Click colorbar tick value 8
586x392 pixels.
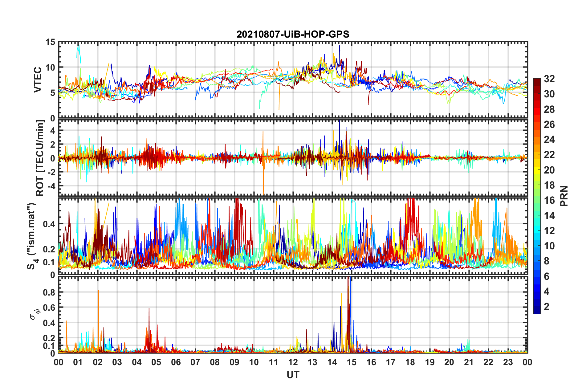547,261
